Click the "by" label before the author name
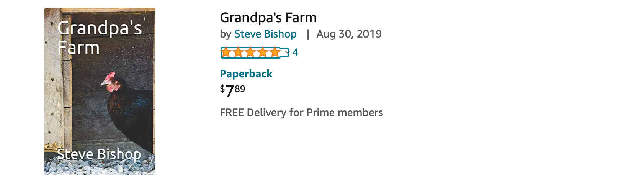The width and height of the screenshot is (644, 187). point(226,34)
